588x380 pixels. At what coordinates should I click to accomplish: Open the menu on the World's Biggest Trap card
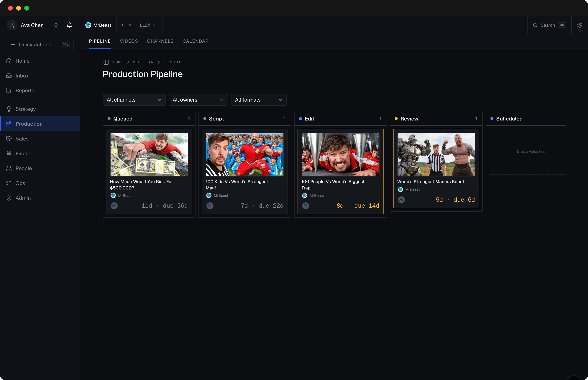point(377,135)
